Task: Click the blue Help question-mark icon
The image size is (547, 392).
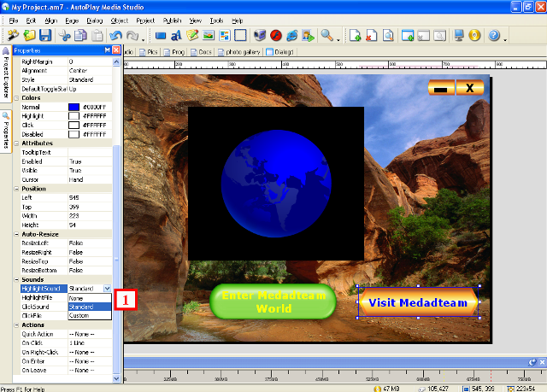Action: click(x=493, y=36)
